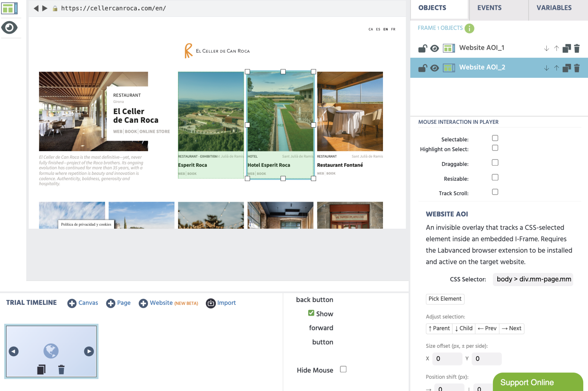Delete the Website AOI_2 object
588x391 pixels.
(577, 68)
